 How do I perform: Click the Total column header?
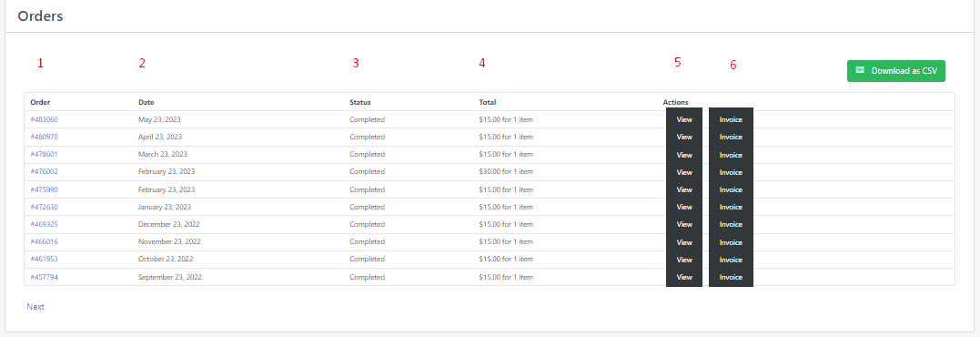(488, 102)
